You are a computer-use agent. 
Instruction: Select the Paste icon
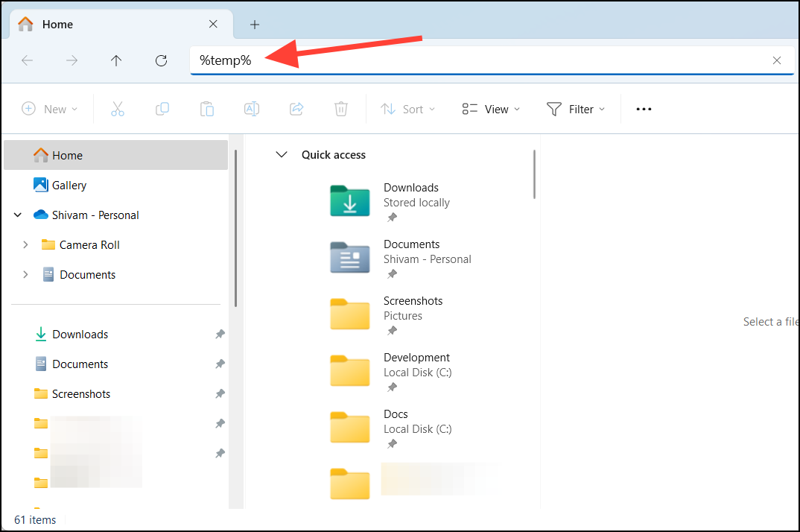(207, 109)
